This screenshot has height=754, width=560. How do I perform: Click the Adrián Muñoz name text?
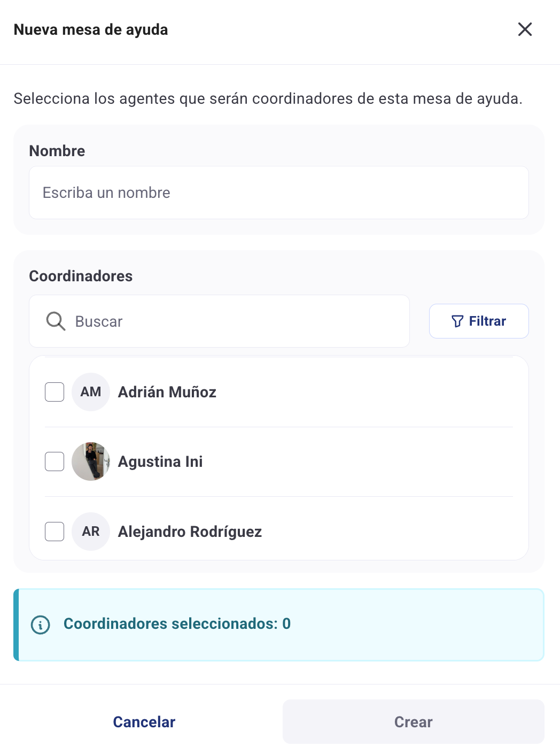pos(167,392)
